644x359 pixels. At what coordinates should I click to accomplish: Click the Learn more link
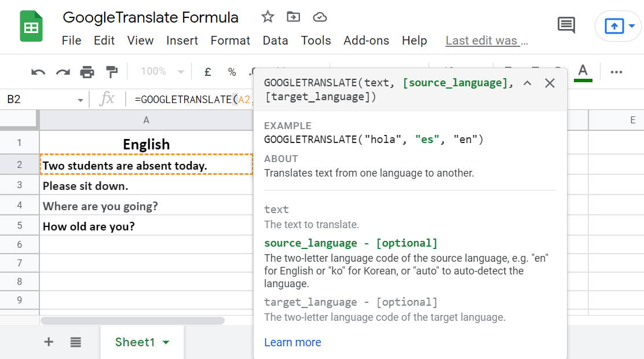(292, 342)
